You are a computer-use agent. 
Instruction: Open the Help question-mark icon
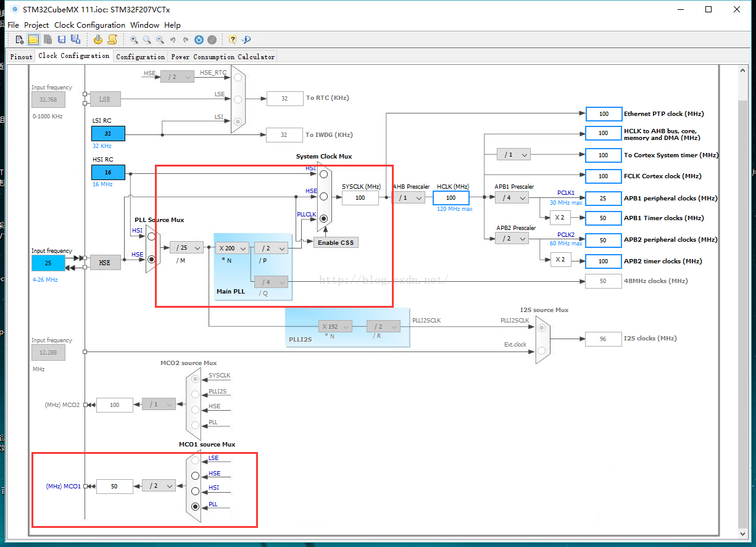pos(233,39)
